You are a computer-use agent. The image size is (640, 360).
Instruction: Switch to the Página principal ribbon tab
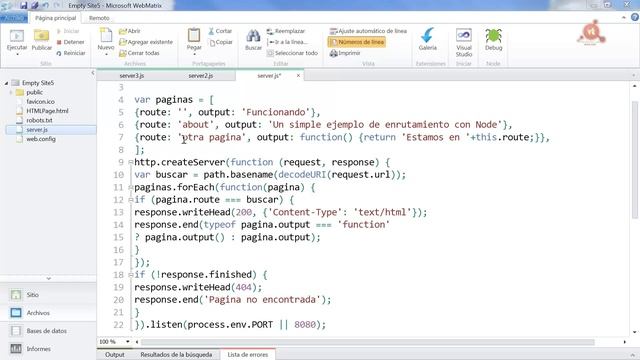(x=56, y=18)
